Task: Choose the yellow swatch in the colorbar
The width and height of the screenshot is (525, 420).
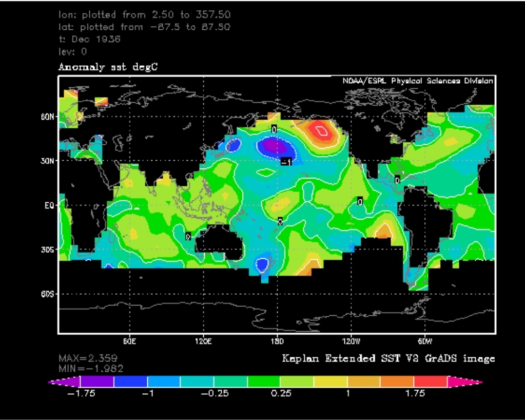Action: pyautogui.click(x=330, y=382)
